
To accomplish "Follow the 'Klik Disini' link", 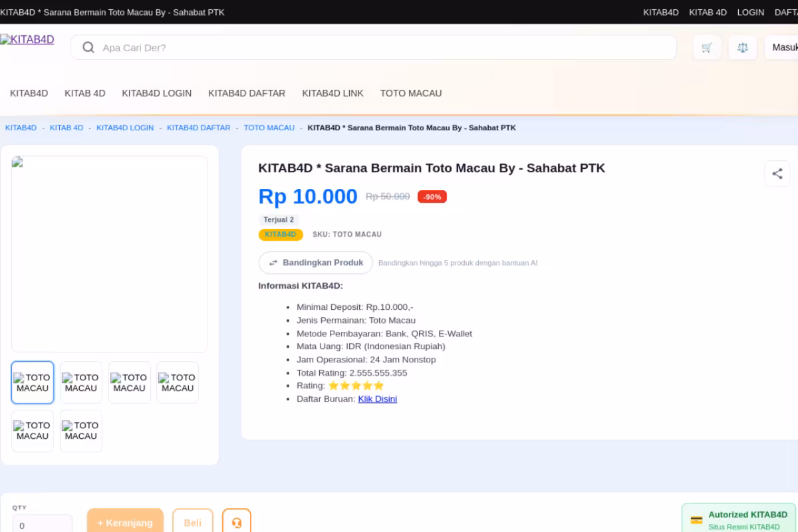I will coord(378,399).
